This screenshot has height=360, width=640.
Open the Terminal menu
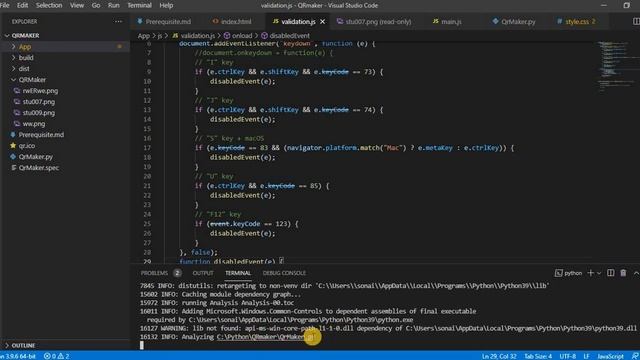[x=139, y=5]
